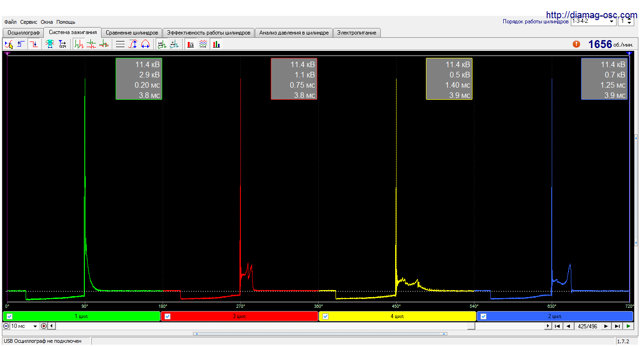Click the vertical amplitude measure icon
Image resolution: width=644 pixels, height=347 pixels.
133,44
